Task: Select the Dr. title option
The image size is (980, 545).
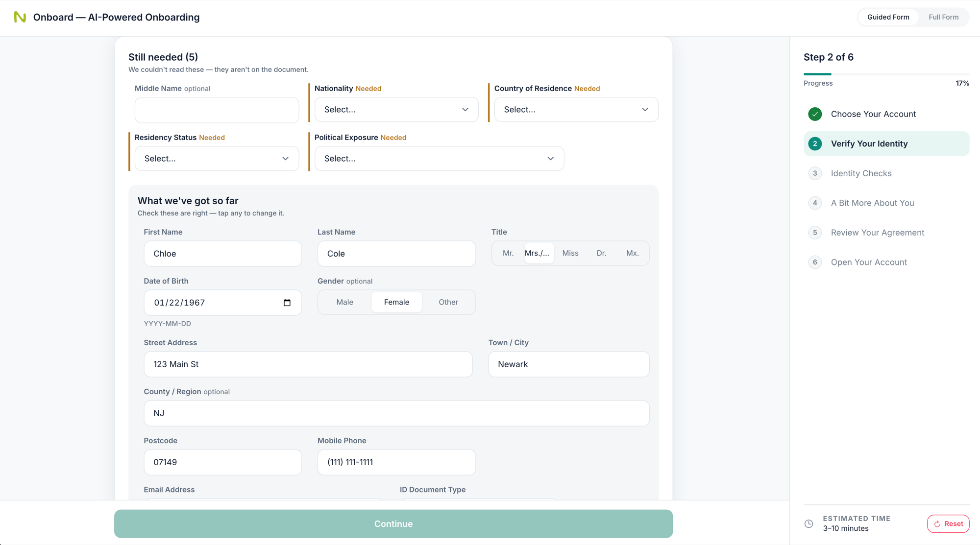Action: pyautogui.click(x=601, y=253)
